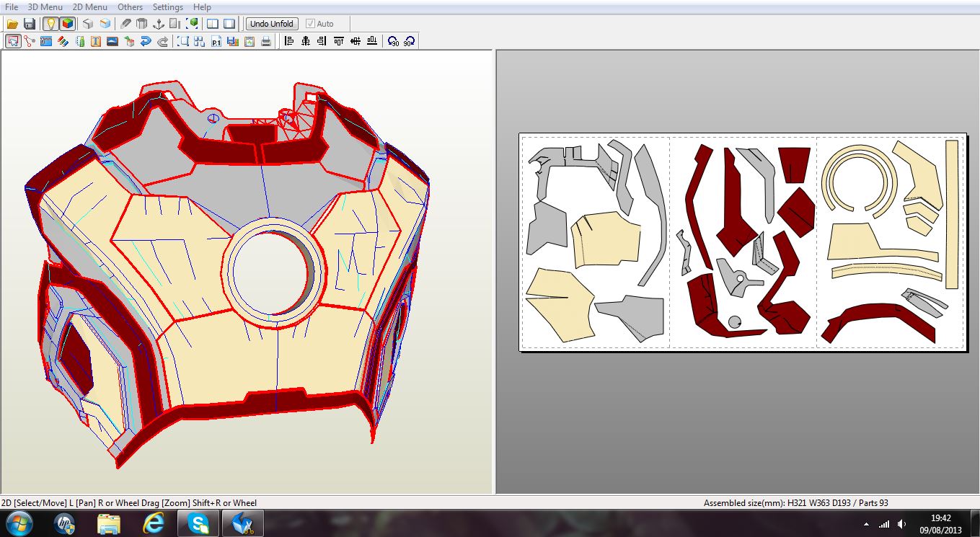Toggle the light bulb lighting button
The image size is (980, 537).
50,24
